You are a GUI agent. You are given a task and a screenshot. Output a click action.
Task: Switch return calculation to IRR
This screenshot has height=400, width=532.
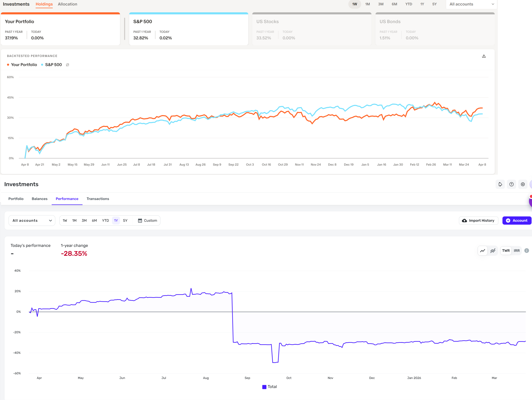517,251
